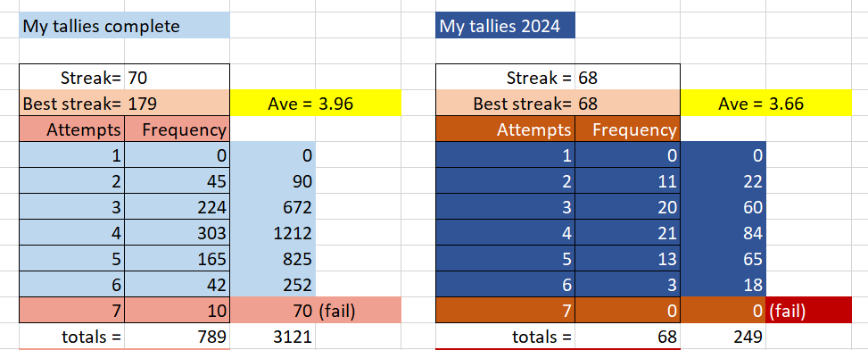868x350 pixels.
Task: Select the cell showing 84
Action: tap(723, 233)
